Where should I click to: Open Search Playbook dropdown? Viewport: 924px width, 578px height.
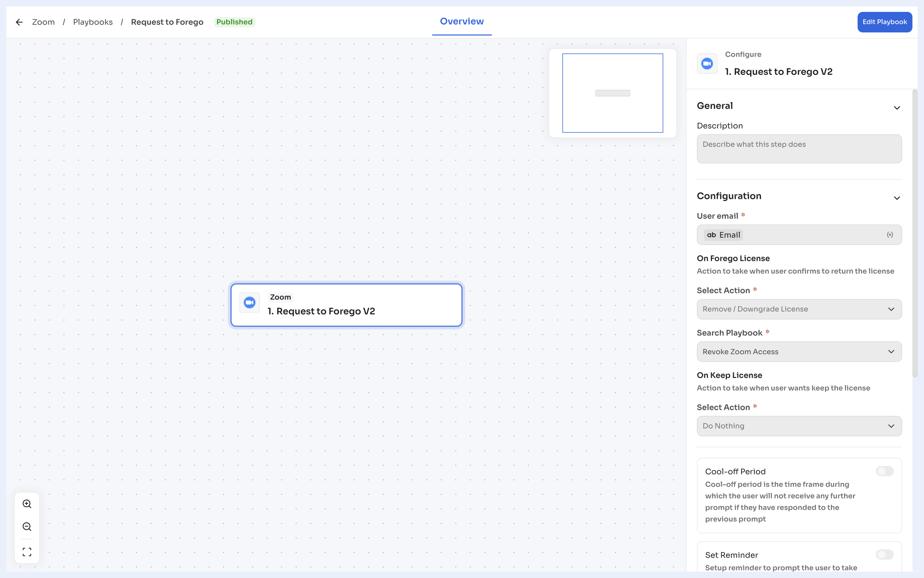pos(799,352)
